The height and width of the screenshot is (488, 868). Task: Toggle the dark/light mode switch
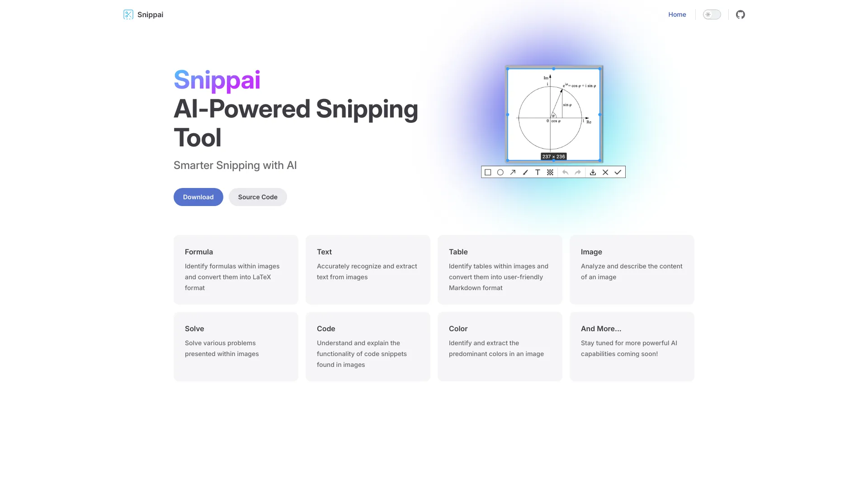[711, 14]
